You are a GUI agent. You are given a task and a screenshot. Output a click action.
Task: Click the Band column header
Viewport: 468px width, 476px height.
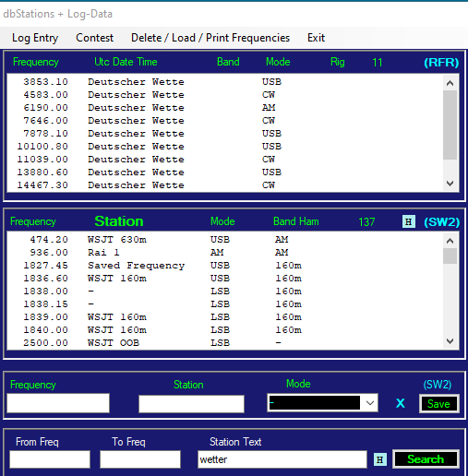(228, 62)
